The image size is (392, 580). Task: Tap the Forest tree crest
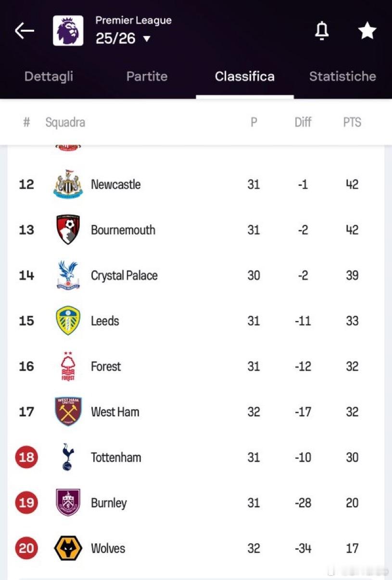point(68,366)
